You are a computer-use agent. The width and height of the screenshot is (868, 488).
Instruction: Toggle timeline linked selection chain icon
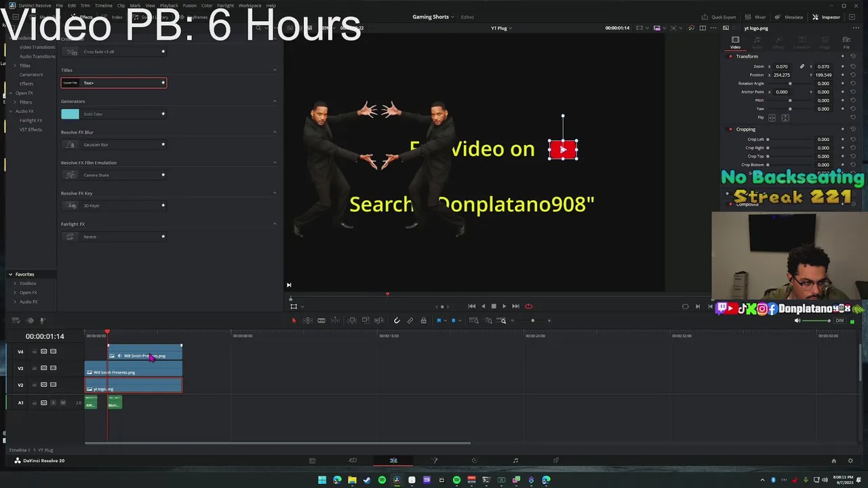pos(410,321)
